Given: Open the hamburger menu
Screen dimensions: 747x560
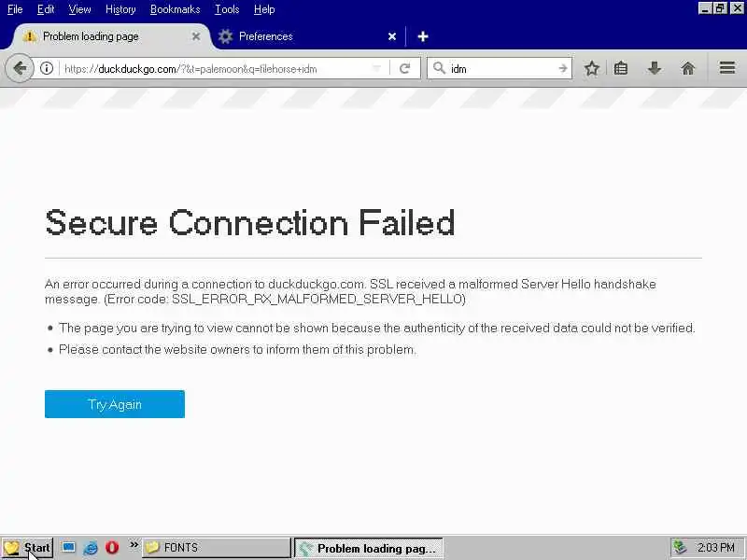Looking at the screenshot, I should (x=727, y=68).
